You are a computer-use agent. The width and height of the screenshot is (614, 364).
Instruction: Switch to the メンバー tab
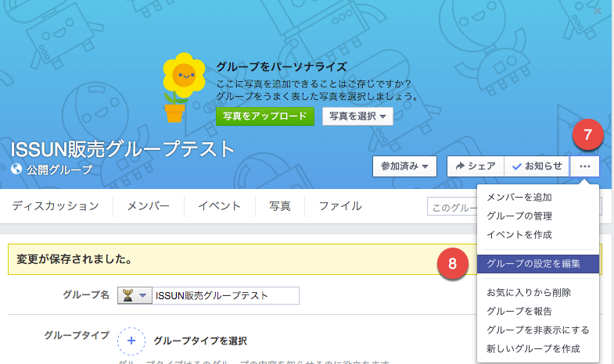pos(149,206)
